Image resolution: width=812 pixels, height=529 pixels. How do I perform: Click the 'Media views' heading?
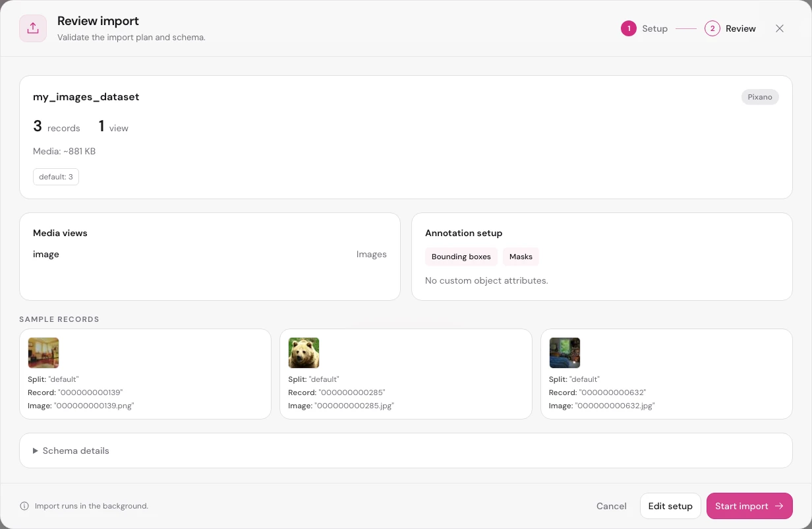point(60,233)
